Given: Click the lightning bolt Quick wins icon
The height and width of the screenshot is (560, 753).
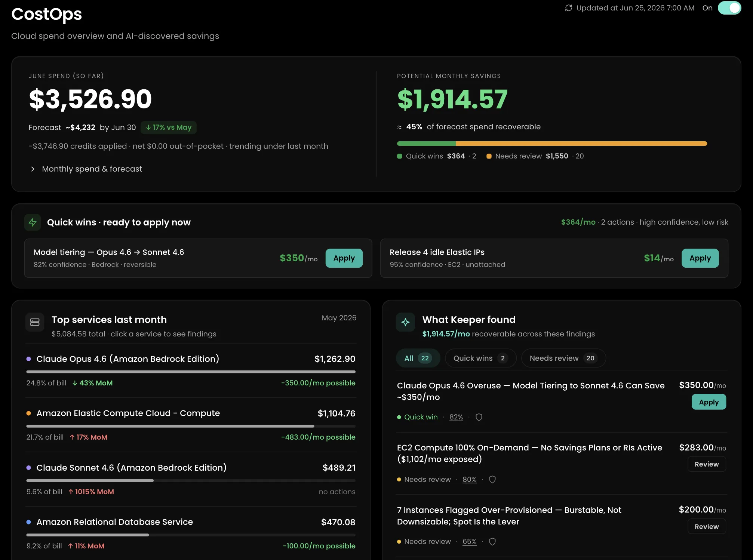Looking at the screenshot, I should [33, 222].
